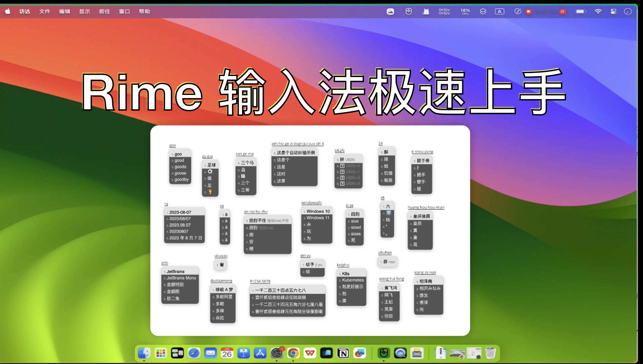The width and height of the screenshot is (643, 364).
Task: Click the '哆啦 A 梦' candidate entry
Action: click(223, 289)
